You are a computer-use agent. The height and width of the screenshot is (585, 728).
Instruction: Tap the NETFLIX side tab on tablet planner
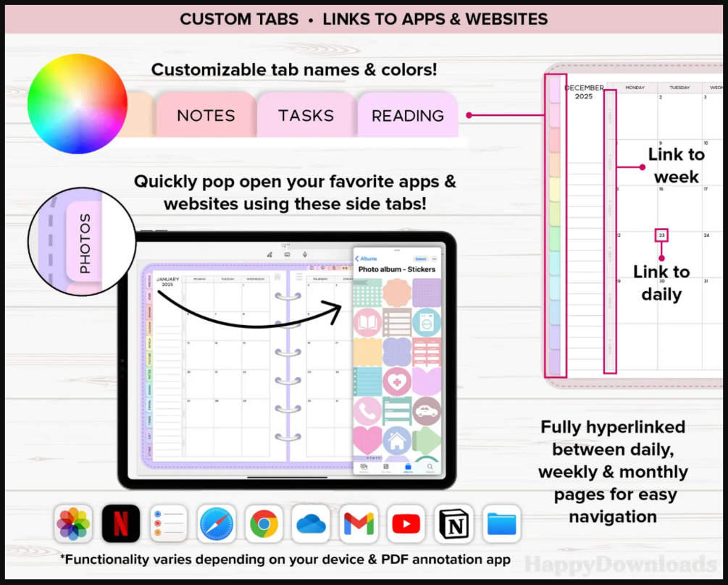click(x=149, y=343)
